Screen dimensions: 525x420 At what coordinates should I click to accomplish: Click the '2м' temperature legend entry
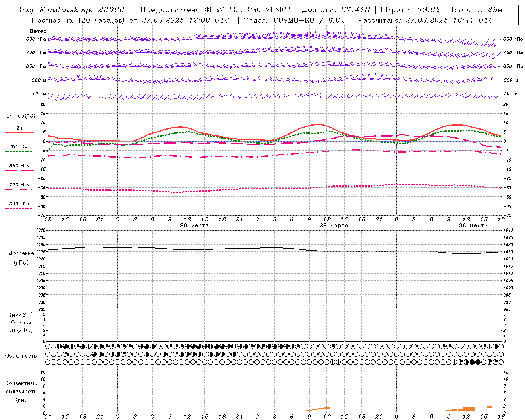click(19, 128)
